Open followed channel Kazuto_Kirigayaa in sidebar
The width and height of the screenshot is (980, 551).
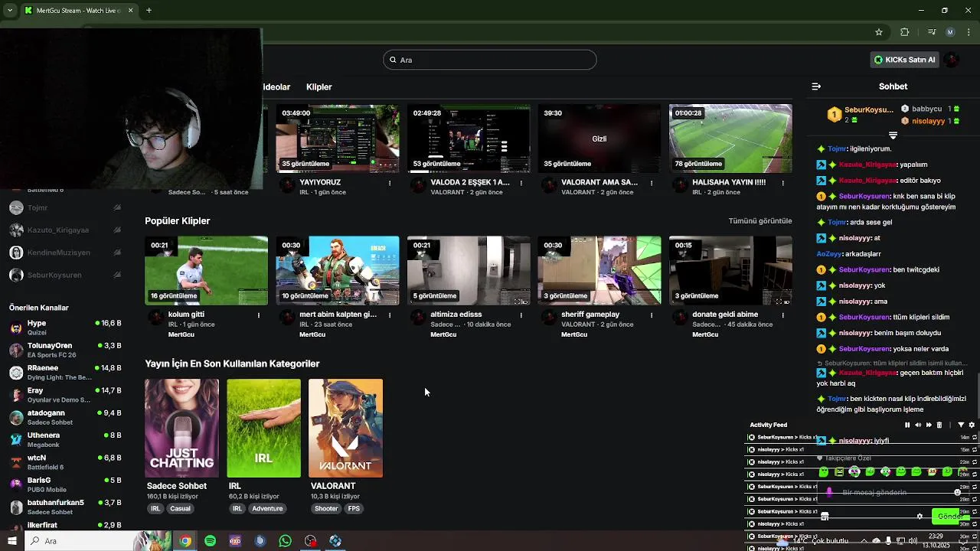(65, 230)
